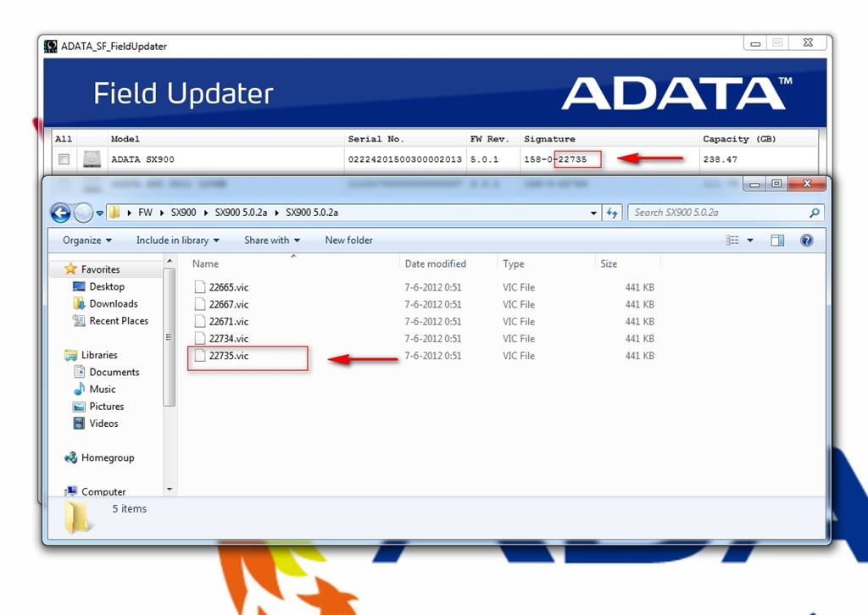Click the Model column header in Field Updater
Screen dimensions: 868x615
(125, 139)
